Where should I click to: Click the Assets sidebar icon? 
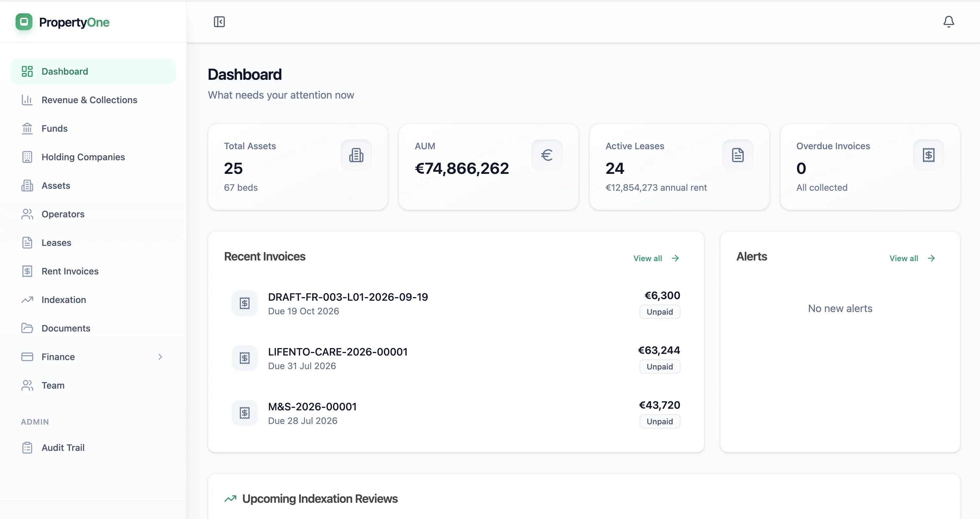click(x=27, y=186)
